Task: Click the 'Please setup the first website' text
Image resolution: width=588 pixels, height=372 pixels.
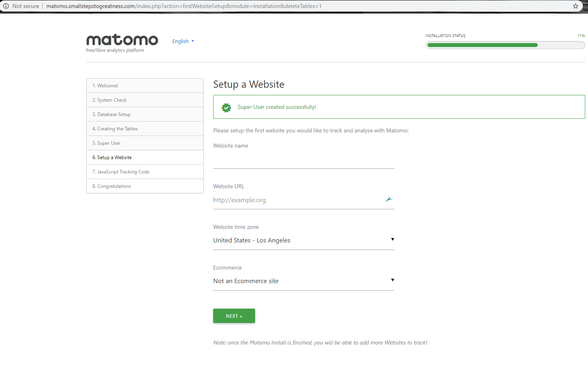Action: point(311,130)
